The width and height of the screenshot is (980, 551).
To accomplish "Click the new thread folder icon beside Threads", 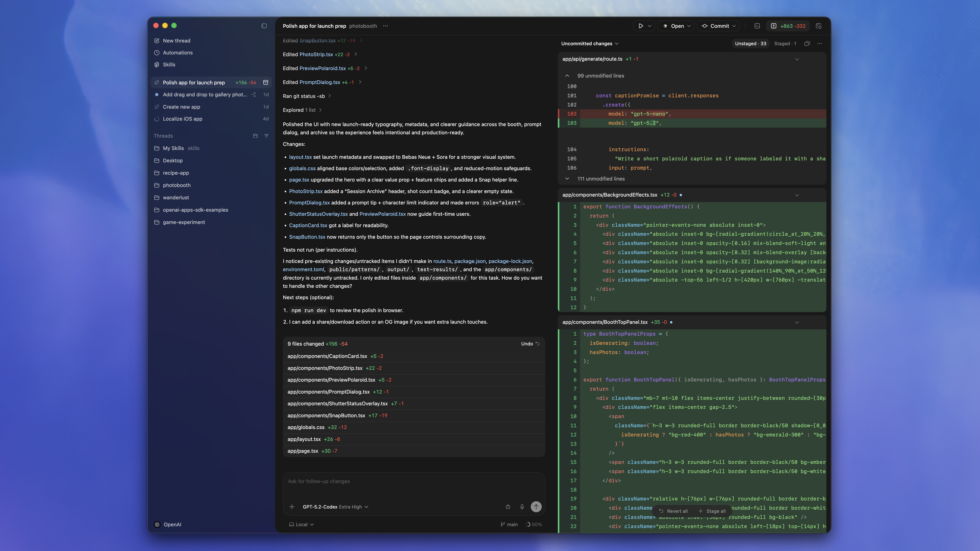I will click(x=255, y=136).
